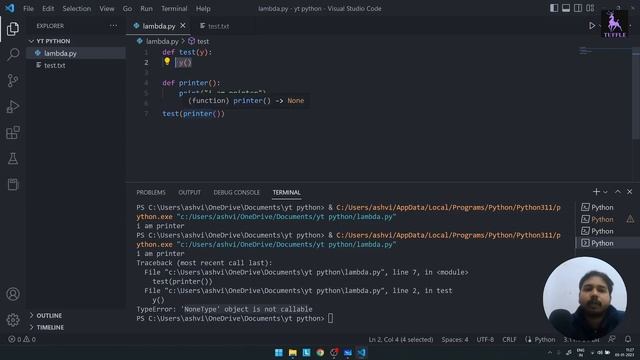Click the VS Code logo in title bar
640x360 pixels.
(10, 8)
